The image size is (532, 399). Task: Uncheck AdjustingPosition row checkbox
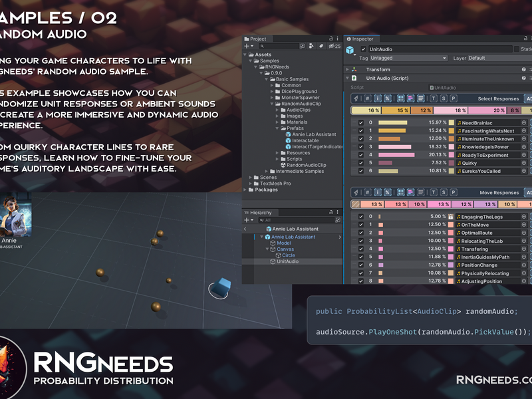[x=361, y=281]
